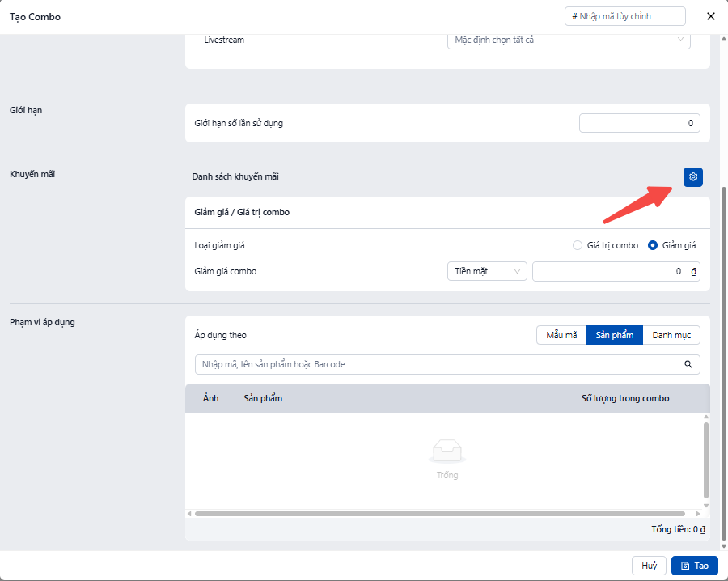Select 'Giảm giá' radio option
Image resolution: width=728 pixels, height=581 pixels.
tap(653, 245)
